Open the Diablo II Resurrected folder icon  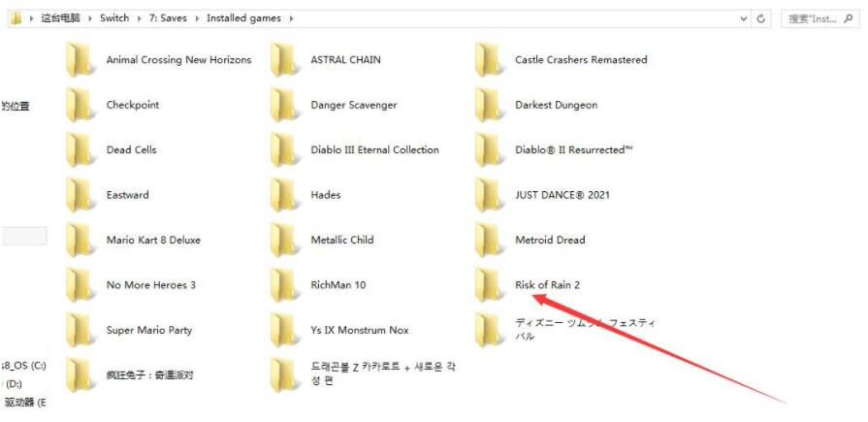pos(490,150)
